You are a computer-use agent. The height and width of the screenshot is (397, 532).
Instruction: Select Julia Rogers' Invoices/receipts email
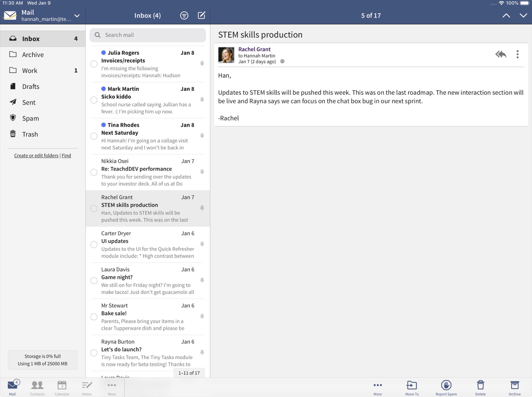(94, 64)
